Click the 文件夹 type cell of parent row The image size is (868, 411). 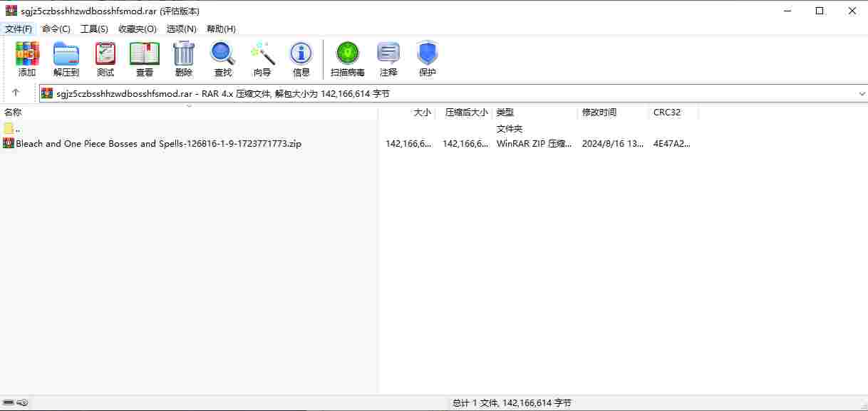[x=510, y=128]
